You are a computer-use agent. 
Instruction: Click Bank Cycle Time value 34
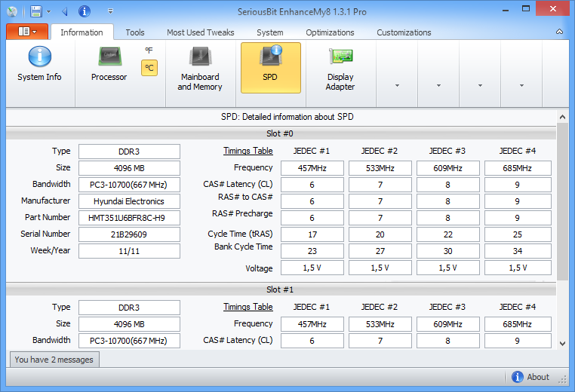[518, 251]
